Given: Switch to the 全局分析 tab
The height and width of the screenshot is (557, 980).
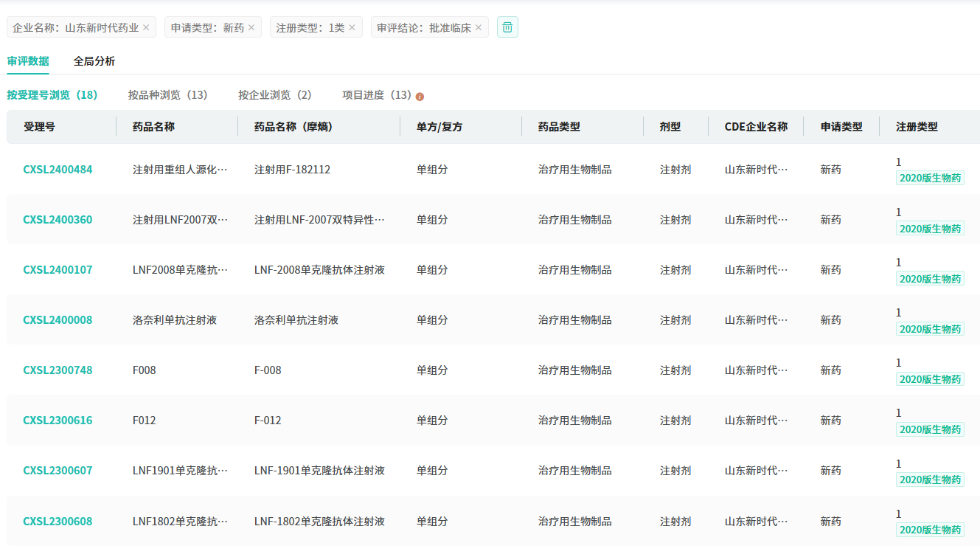Looking at the screenshot, I should (x=94, y=61).
